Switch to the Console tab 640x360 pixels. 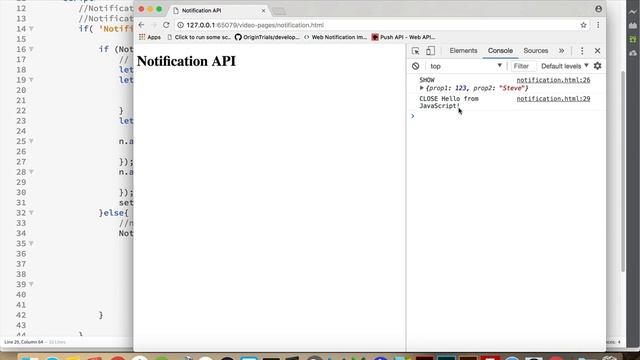pos(500,51)
